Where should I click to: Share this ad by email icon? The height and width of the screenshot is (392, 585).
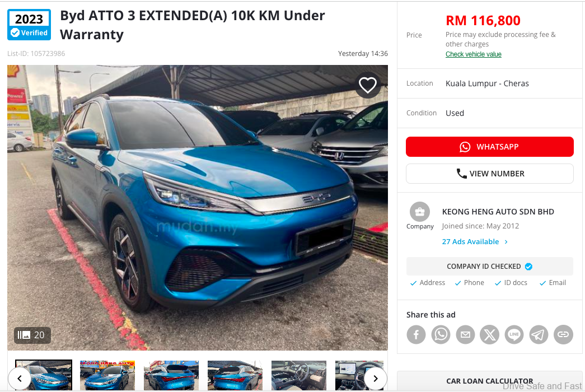point(465,334)
